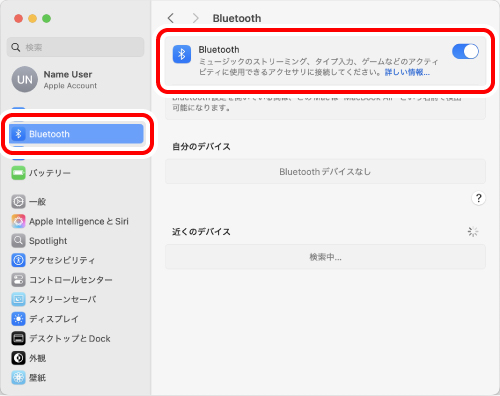Open 外観 settings
Screen dimensions: 500x396
point(76,358)
